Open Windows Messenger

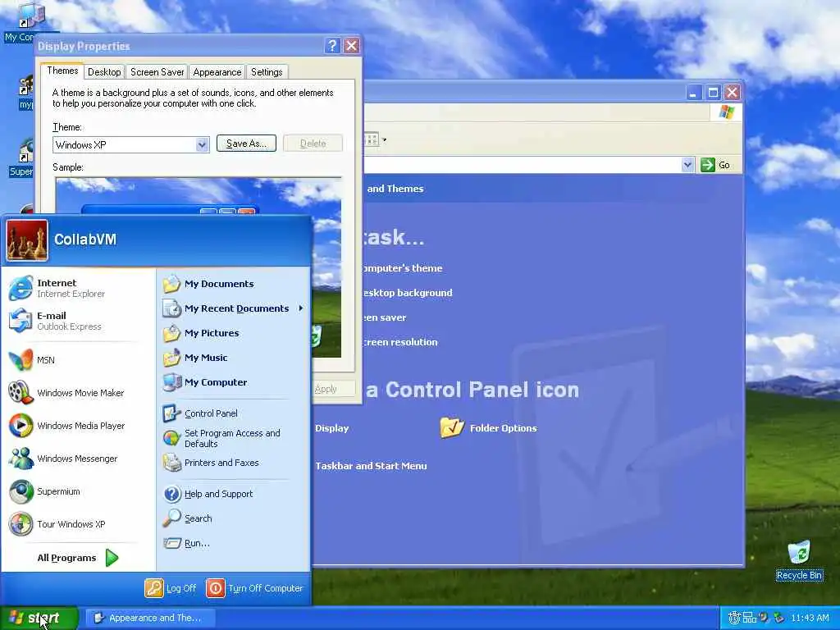78,459
